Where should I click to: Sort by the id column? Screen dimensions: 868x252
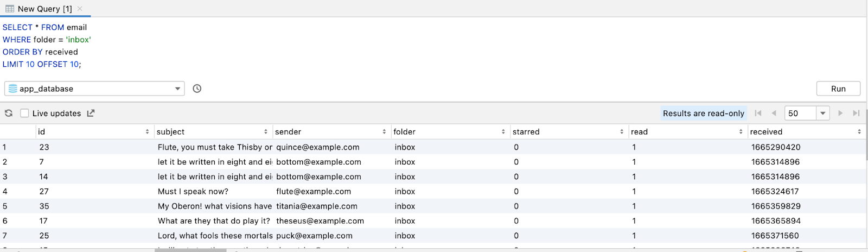pyautogui.click(x=147, y=132)
